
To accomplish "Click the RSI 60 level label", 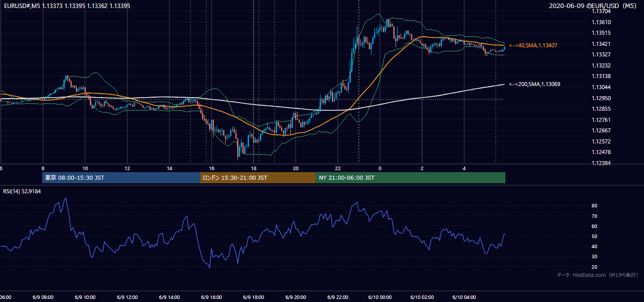I will (594, 226).
